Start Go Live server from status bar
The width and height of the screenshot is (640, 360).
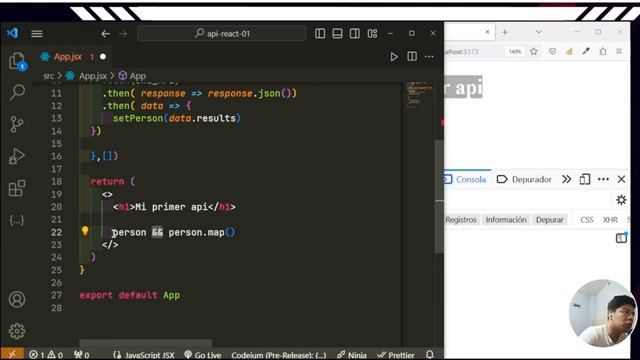coord(202,355)
